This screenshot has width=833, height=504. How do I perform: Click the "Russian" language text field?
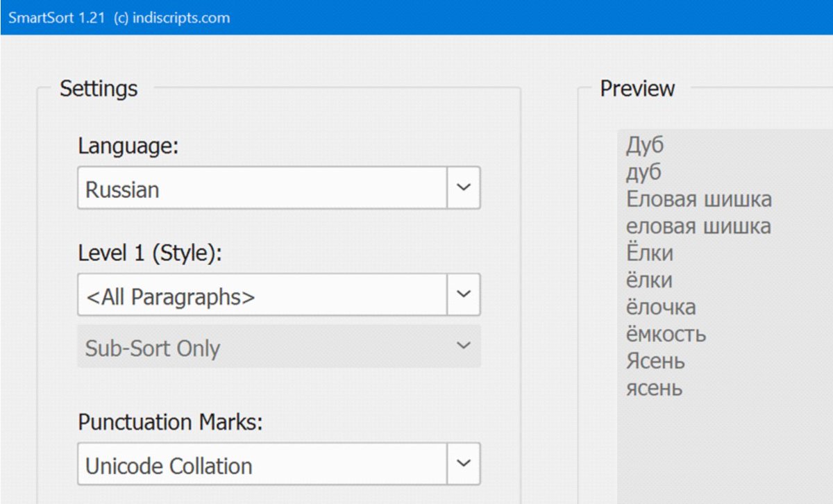(x=125, y=188)
